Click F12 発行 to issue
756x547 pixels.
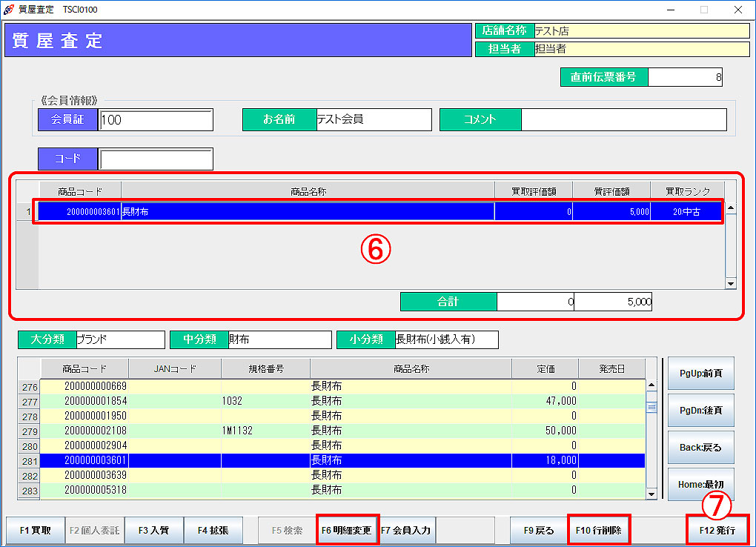(x=717, y=531)
